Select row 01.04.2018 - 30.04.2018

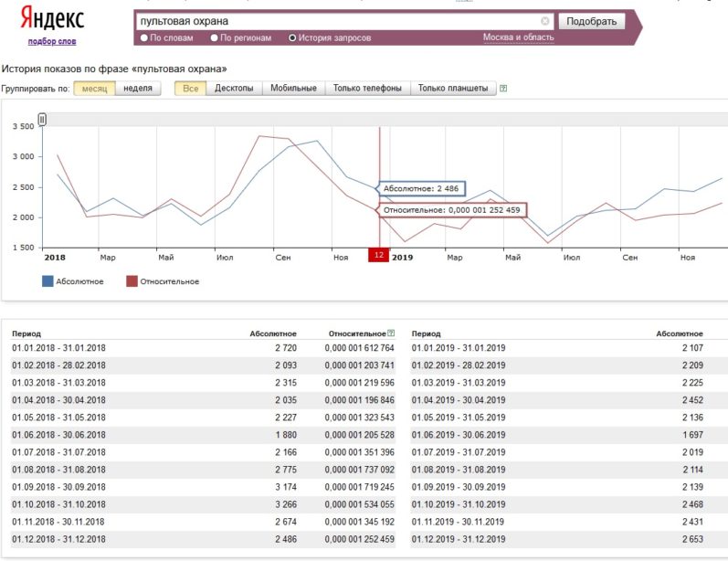click(x=203, y=400)
